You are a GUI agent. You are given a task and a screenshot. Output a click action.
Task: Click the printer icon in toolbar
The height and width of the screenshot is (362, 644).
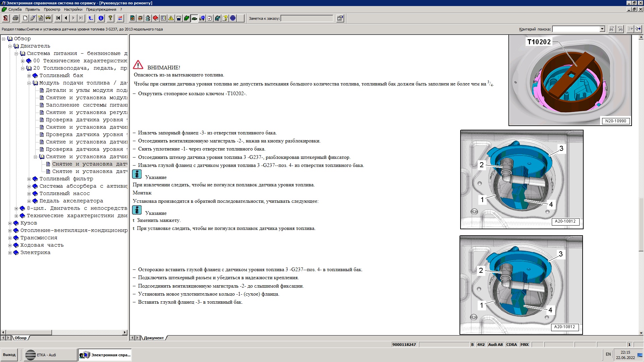15,18
